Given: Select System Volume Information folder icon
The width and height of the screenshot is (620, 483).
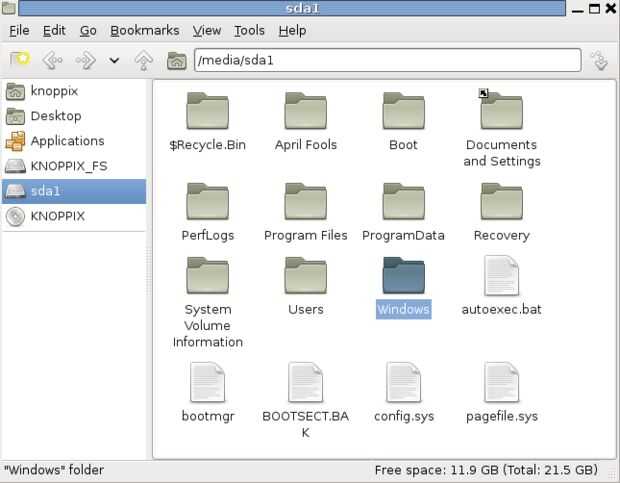Looking at the screenshot, I should (x=208, y=275).
